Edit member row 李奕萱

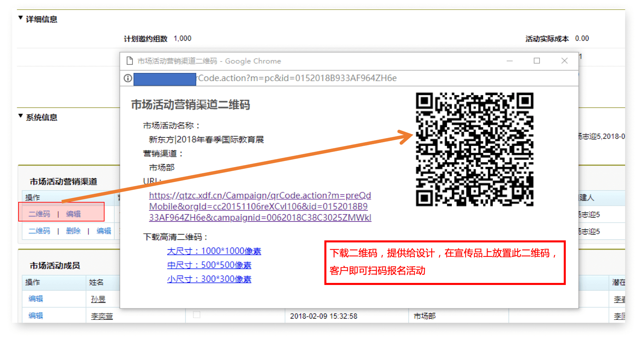(x=36, y=316)
